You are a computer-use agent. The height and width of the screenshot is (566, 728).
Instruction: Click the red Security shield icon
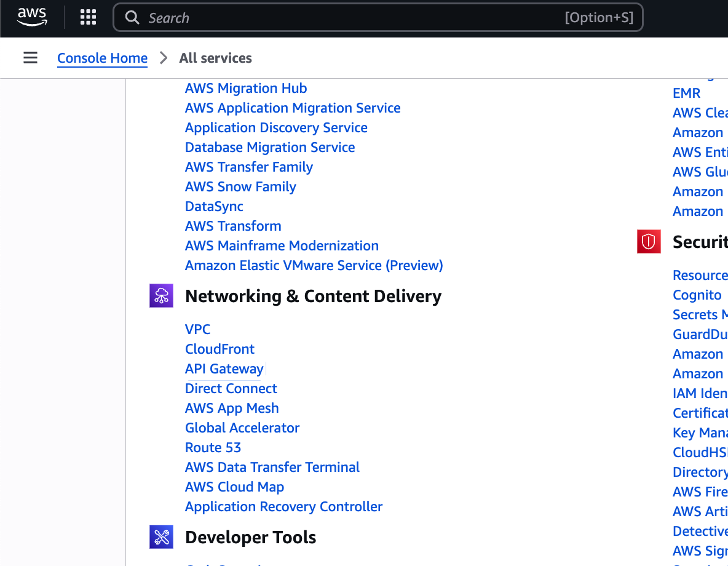click(649, 242)
